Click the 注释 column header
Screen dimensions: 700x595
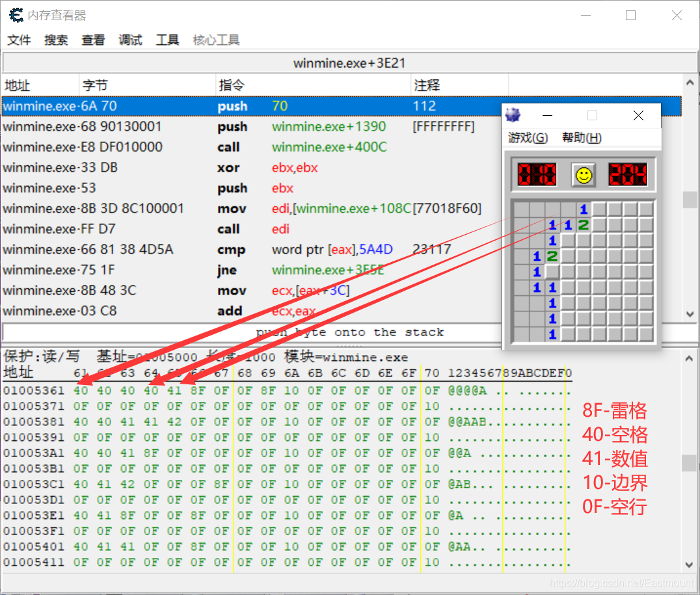459,85
